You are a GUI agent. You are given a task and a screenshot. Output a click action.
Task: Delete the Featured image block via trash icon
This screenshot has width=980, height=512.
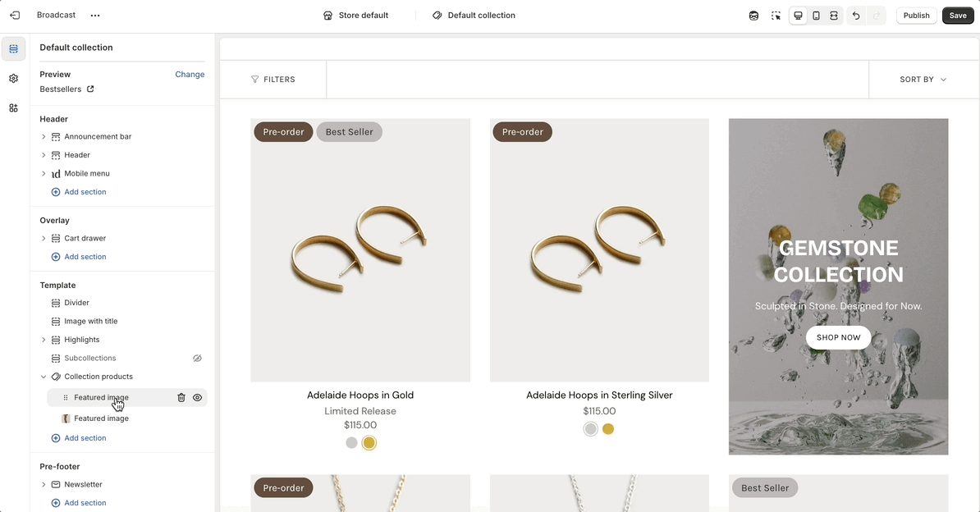[x=181, y=398]
